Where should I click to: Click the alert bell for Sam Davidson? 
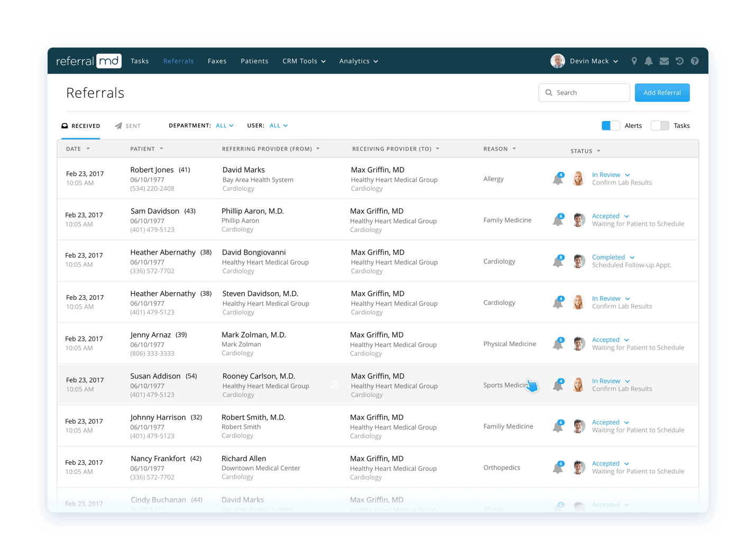pos(558,220)
